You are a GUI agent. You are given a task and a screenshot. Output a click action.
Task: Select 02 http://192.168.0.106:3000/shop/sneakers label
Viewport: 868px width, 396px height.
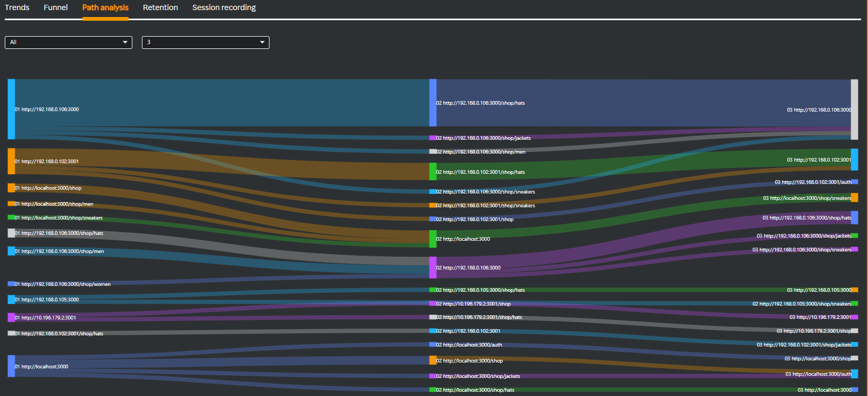click(486, 192)
